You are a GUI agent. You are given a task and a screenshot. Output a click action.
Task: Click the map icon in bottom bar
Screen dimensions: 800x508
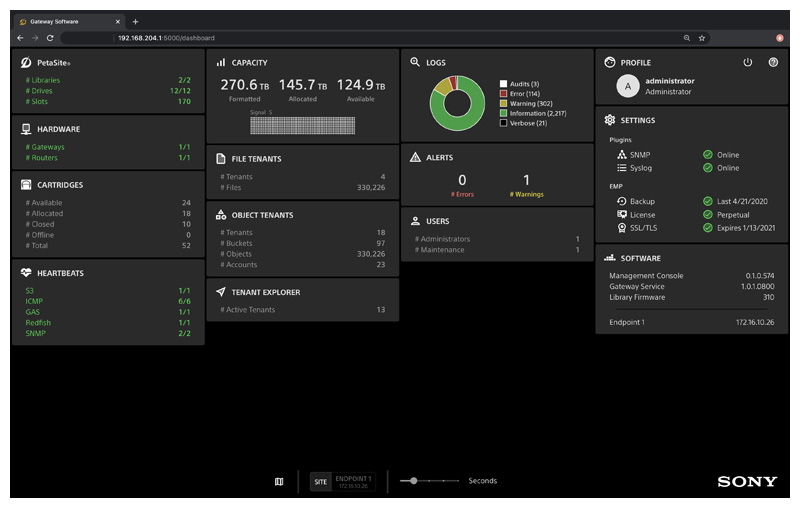pos(279,481)
